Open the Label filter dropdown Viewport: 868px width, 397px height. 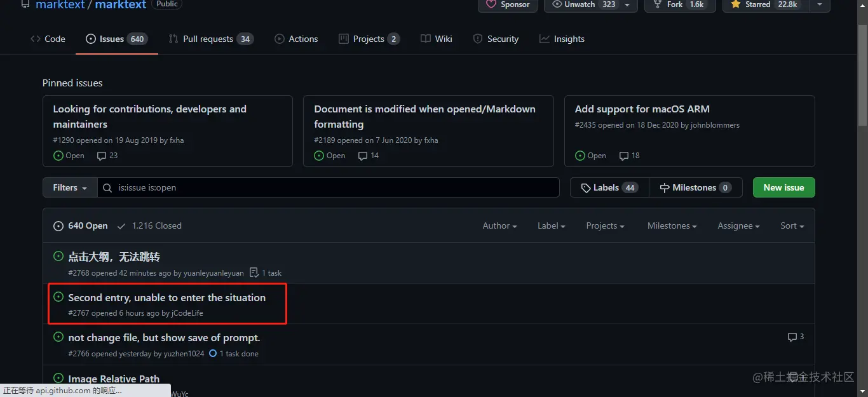point(551,225)
